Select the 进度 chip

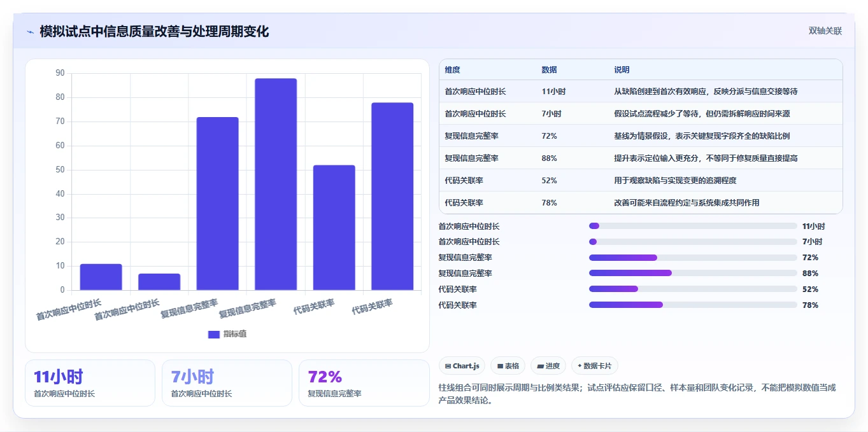point(548,366)
